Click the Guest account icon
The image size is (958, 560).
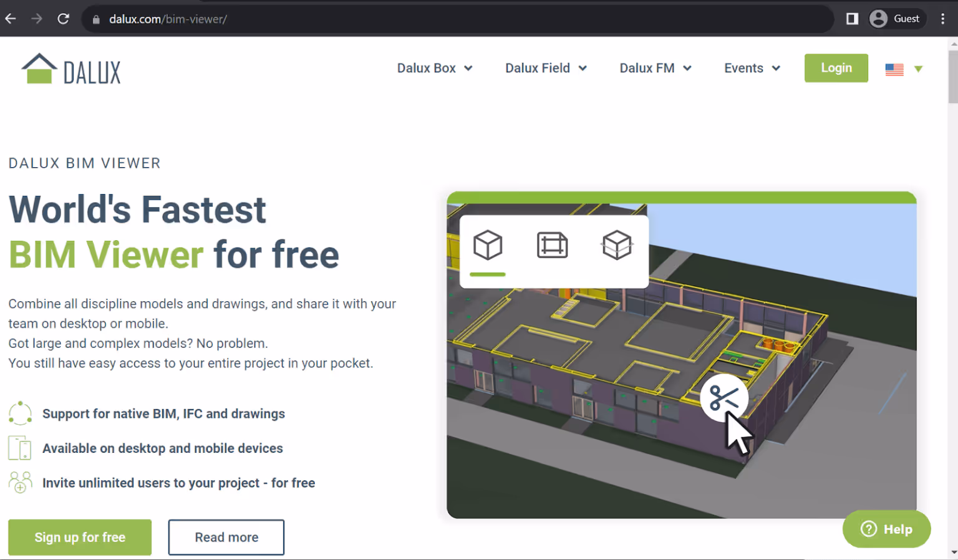[878, 19]
